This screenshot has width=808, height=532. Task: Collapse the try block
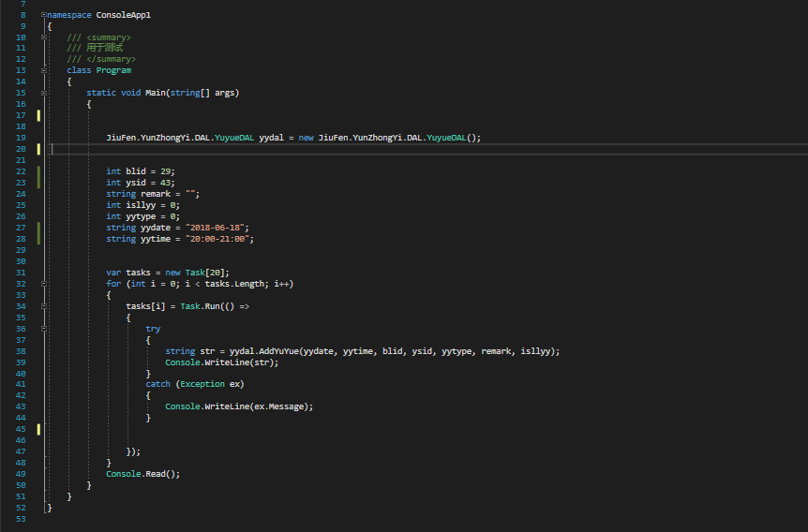(x=44, y=329)
